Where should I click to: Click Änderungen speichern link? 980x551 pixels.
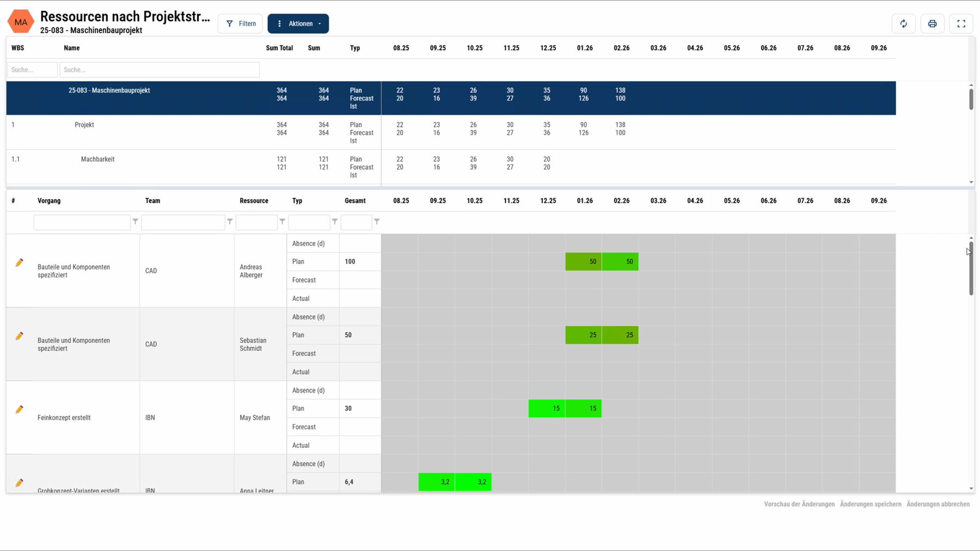point(870,504)
